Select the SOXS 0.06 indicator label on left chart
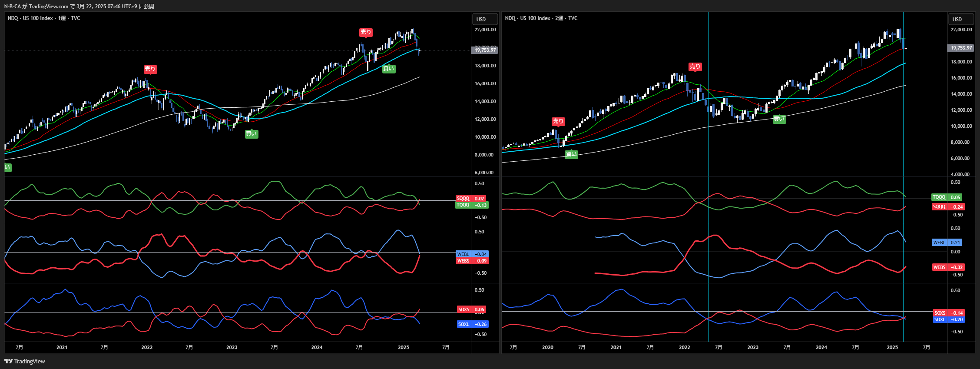 [x=471, y=309]
